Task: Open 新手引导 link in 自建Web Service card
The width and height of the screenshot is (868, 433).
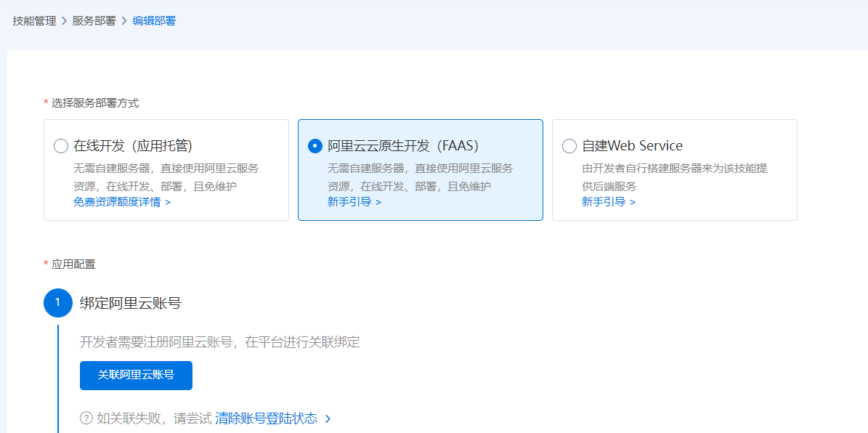Action: pos(609,202)
